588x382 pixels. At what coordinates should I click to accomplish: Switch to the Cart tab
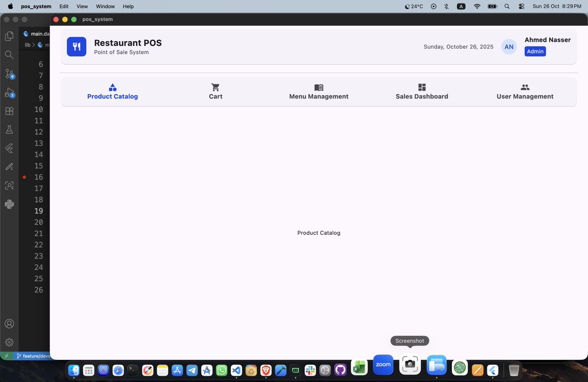pyautogui.click(x=216, y=92)
